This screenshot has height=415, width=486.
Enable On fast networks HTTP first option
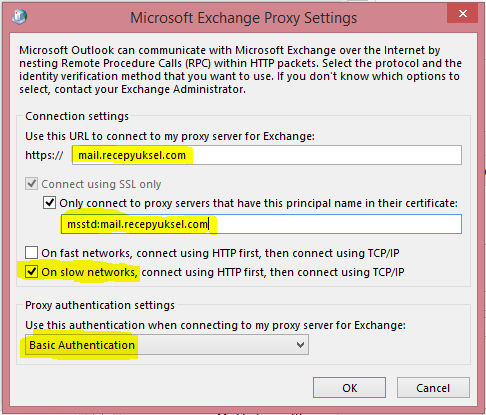pyautogui.click(x=31, y=253)
